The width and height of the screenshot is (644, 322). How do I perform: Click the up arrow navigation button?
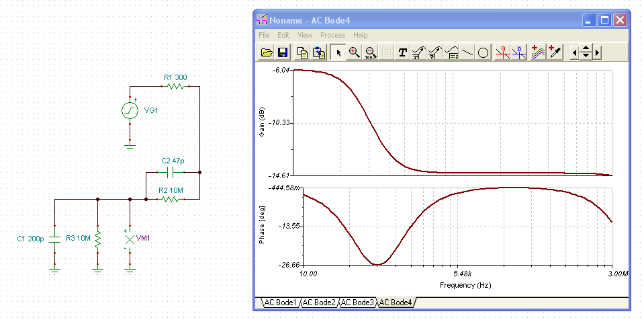[x=586, y=48]
